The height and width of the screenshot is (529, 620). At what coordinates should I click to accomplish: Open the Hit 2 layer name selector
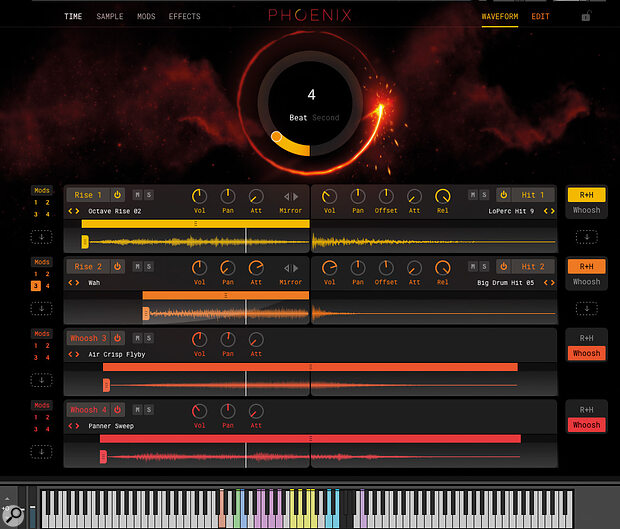click(x=533, y=266)
